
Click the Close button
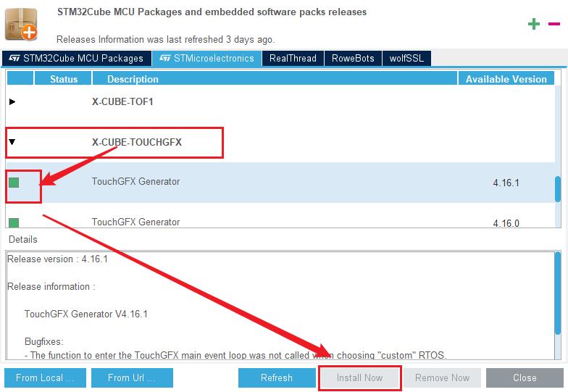[525, 378]
